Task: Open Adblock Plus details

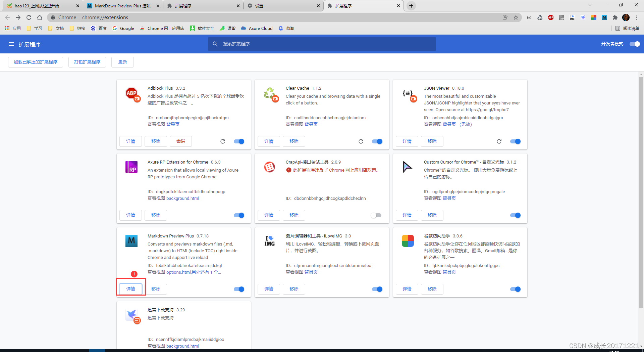Action: click(x=130, y=141)
